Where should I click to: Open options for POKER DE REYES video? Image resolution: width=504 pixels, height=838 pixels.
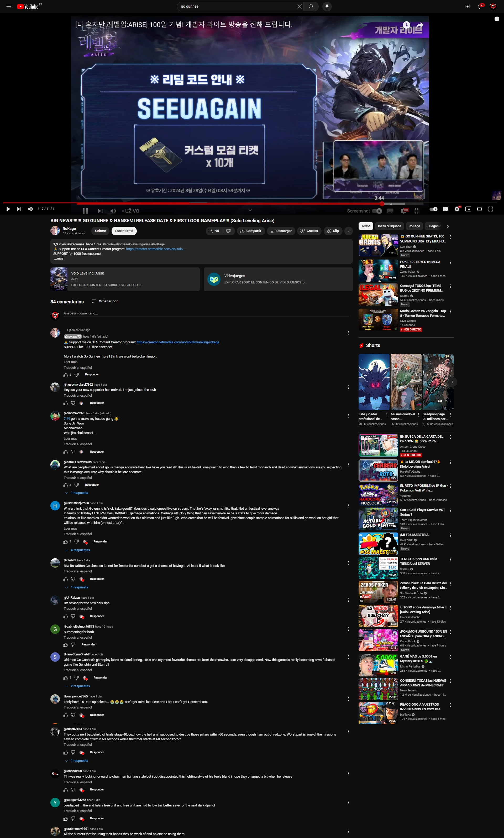coord(451,262)
